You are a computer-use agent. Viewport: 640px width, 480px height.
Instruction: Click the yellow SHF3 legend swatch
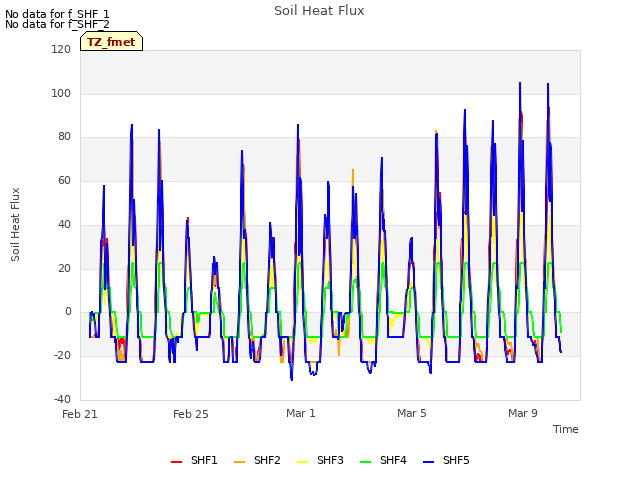302,462
